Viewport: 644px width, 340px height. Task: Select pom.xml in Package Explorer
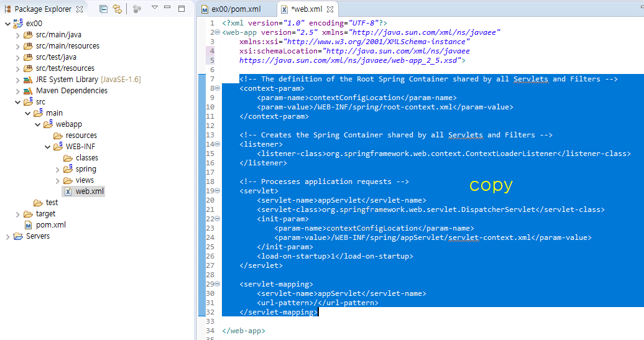pos(50,225)
